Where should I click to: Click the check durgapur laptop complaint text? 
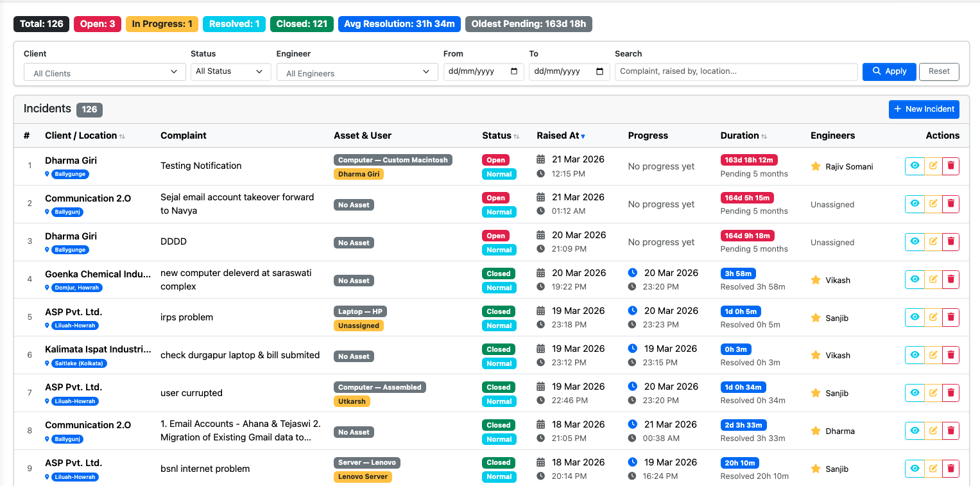pyautogui.click(x=240, y=355)
